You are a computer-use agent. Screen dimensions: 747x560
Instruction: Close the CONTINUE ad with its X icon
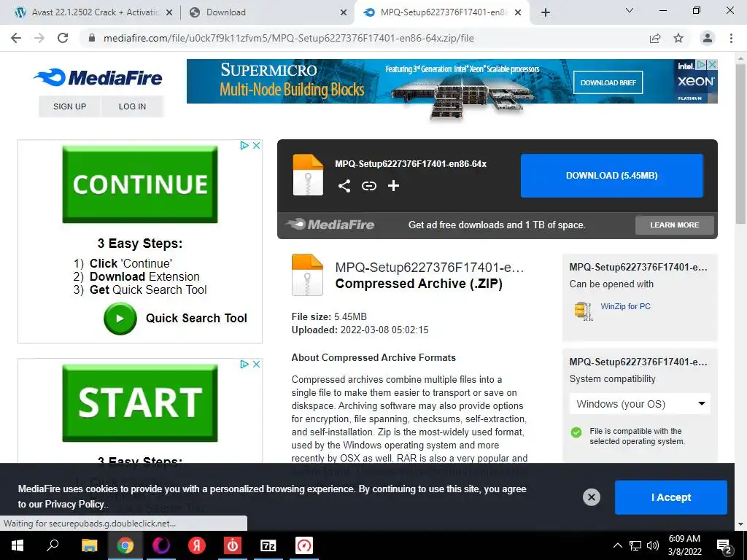(x=256, y=145)
